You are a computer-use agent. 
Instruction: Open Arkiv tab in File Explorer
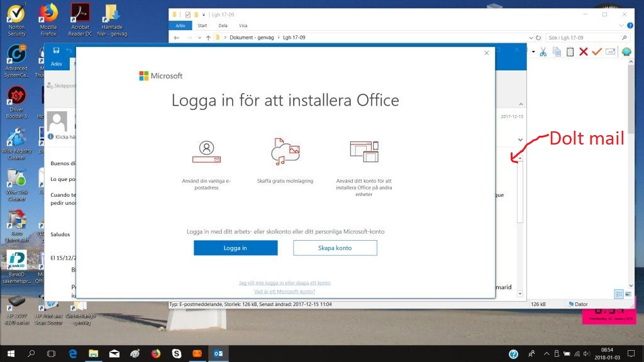click(x=180, y=25)
